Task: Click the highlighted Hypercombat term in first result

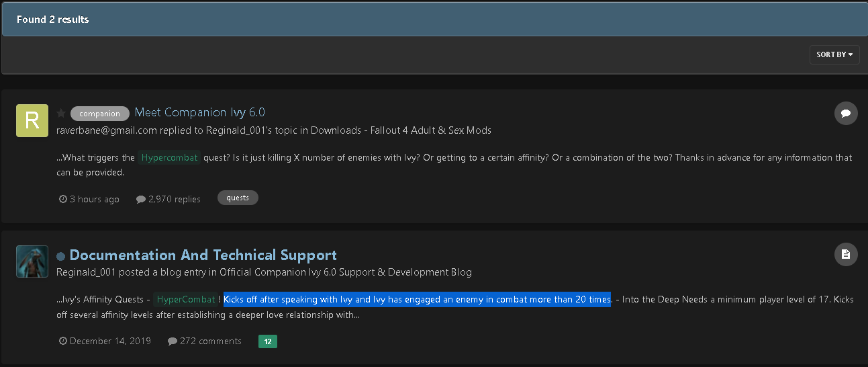Action: (x=170, y=158)
